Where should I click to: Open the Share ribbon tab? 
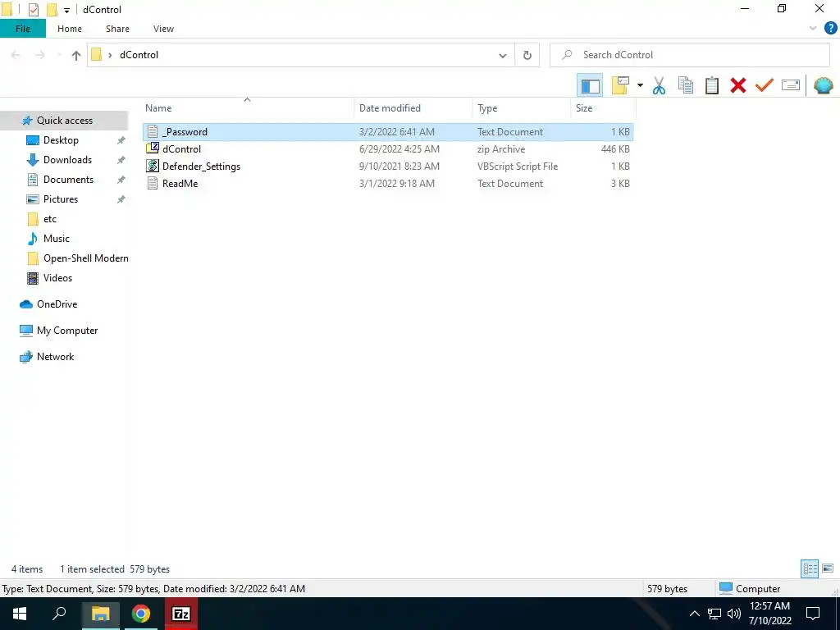pyautogui.click(x=117, y=29)
